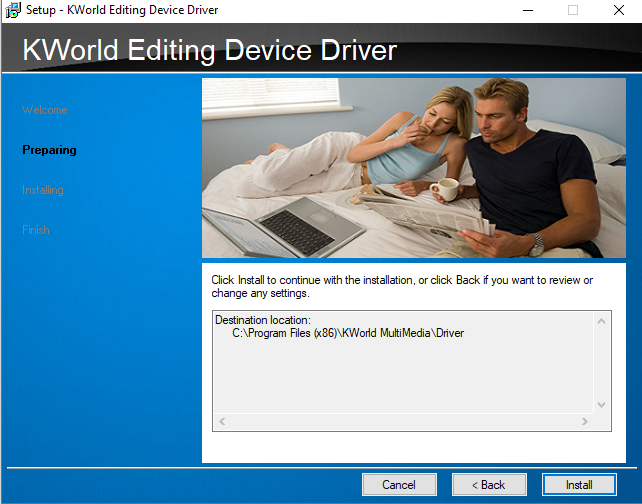Select the Finish step in sidebar
This screenshot has height=504, width=642.
(36, 230)
